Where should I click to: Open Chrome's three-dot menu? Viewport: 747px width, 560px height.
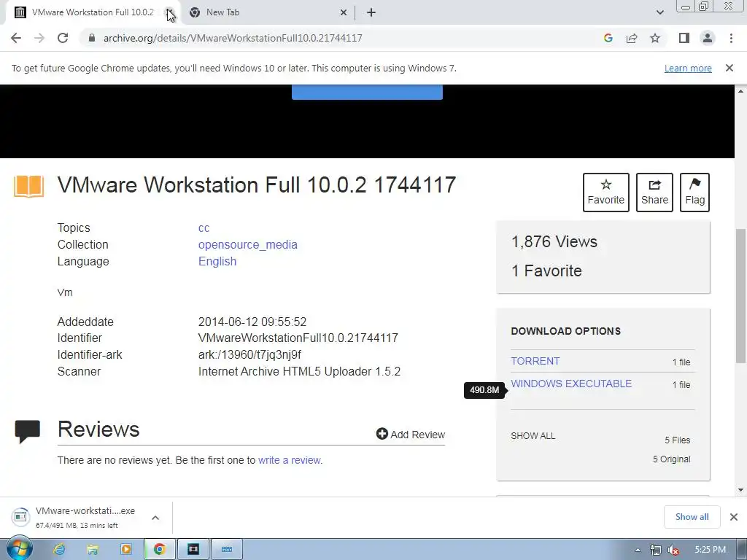coord(731,38)
